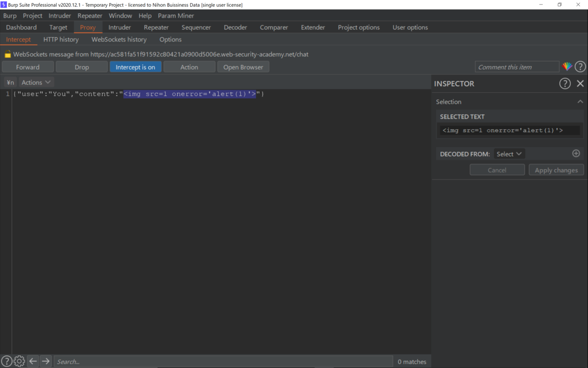Open the Actions dropdown in editor

click(36, 82)
